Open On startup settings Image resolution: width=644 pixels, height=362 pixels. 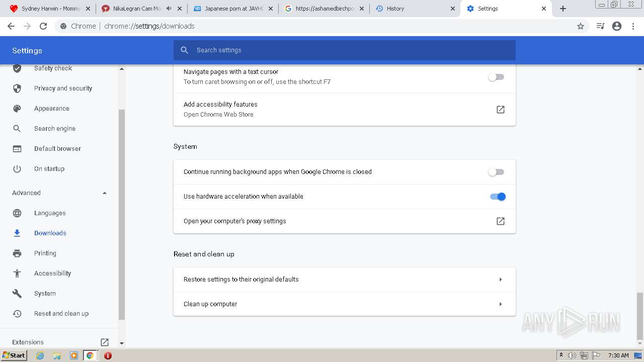[49, 169]
